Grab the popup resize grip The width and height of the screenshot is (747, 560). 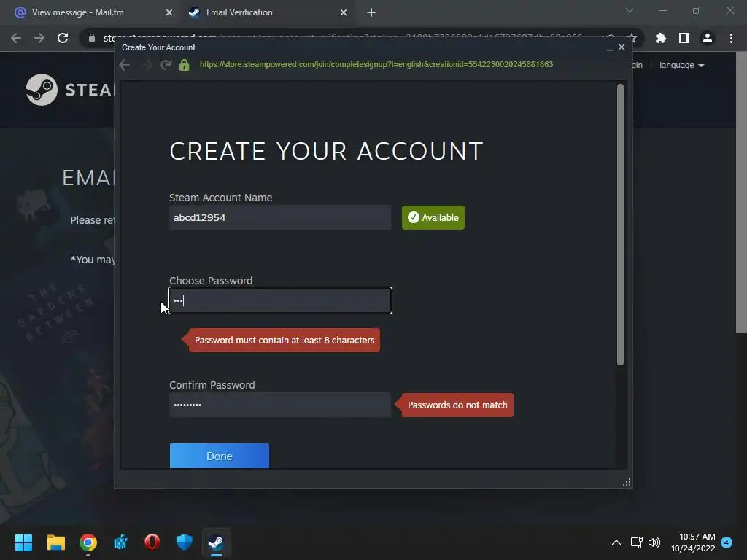coord(627,483)
